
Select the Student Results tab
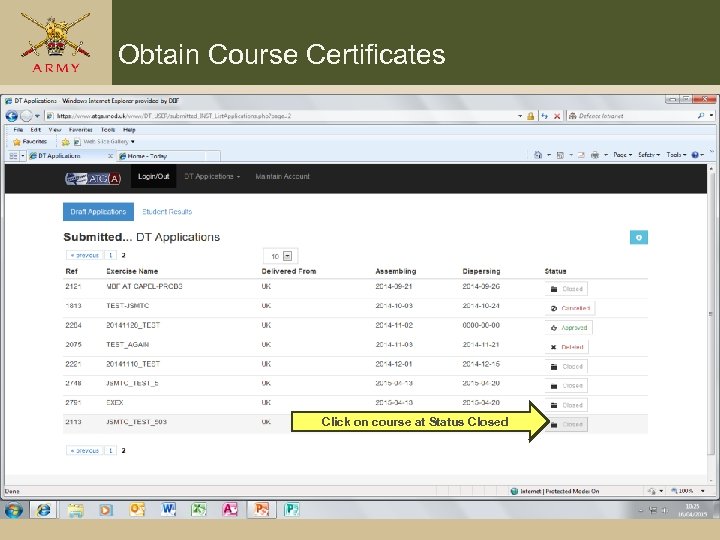click(x=167, y=212)
